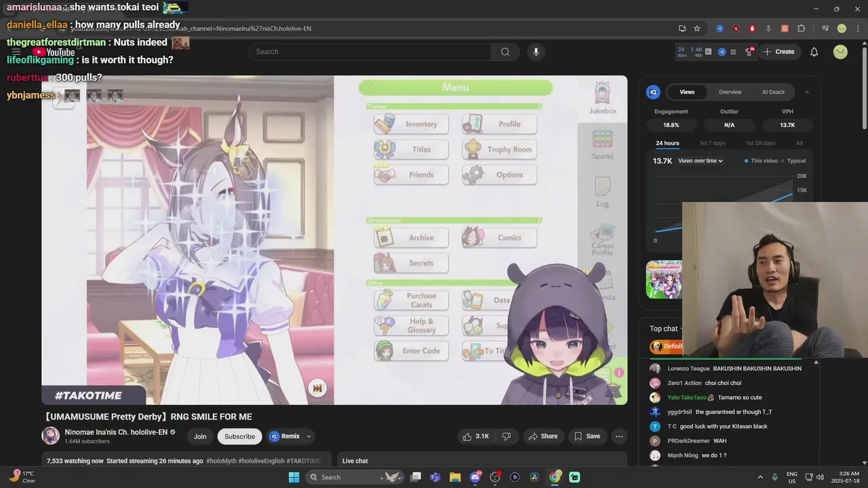The image size is (868, 488).
Task: Open more actions ellipsis under video
Action: point(619,436)
